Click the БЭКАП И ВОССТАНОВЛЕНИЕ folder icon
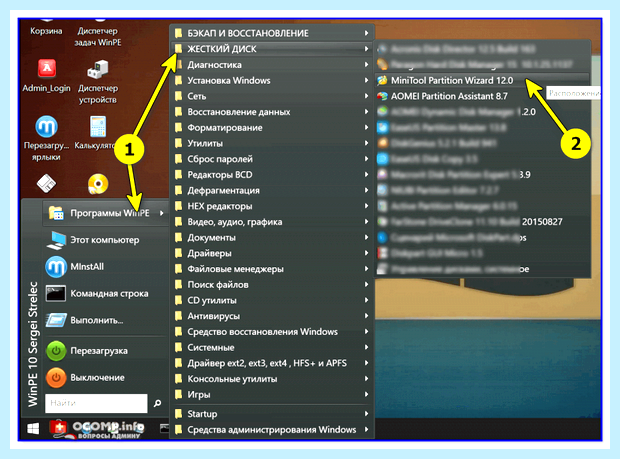Screen dimensions: 620x459 click(x=179, y=33)
